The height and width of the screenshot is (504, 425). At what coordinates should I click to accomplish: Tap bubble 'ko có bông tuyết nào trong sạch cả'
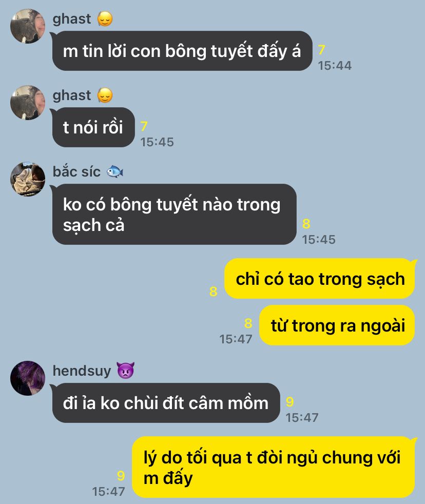click(x=174, y=214)
